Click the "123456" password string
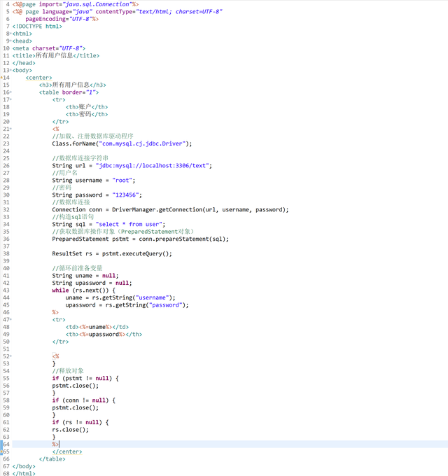This screenshot has height=476, width=448. (126, 195)
